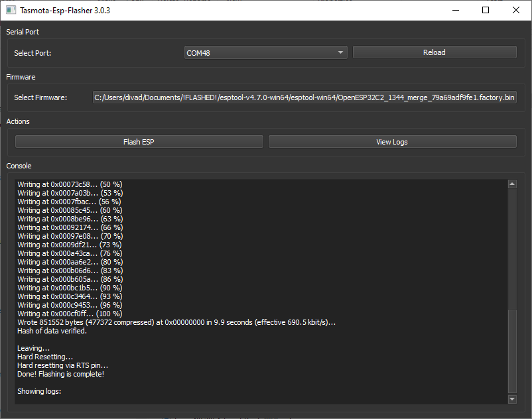Click console scrollbar up arrow
This screenshot has width=532, height=419.
(512, 184)
